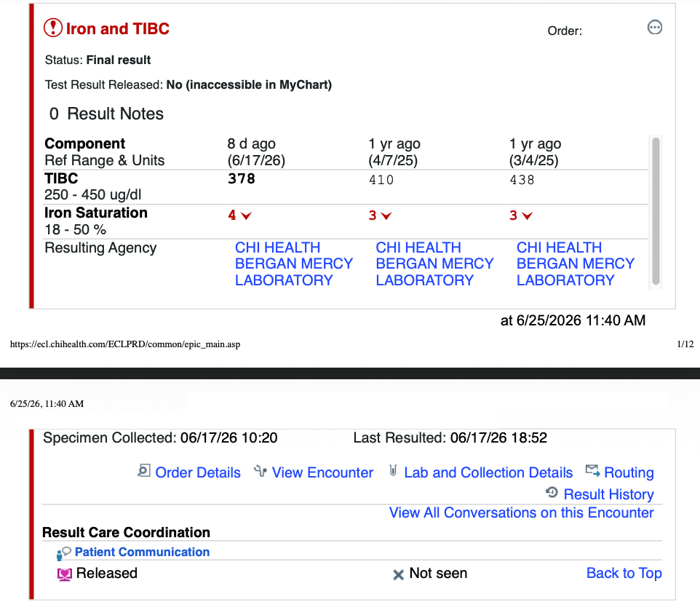Open Order Details link
This screenshot has width=700, height=602.
198,472
